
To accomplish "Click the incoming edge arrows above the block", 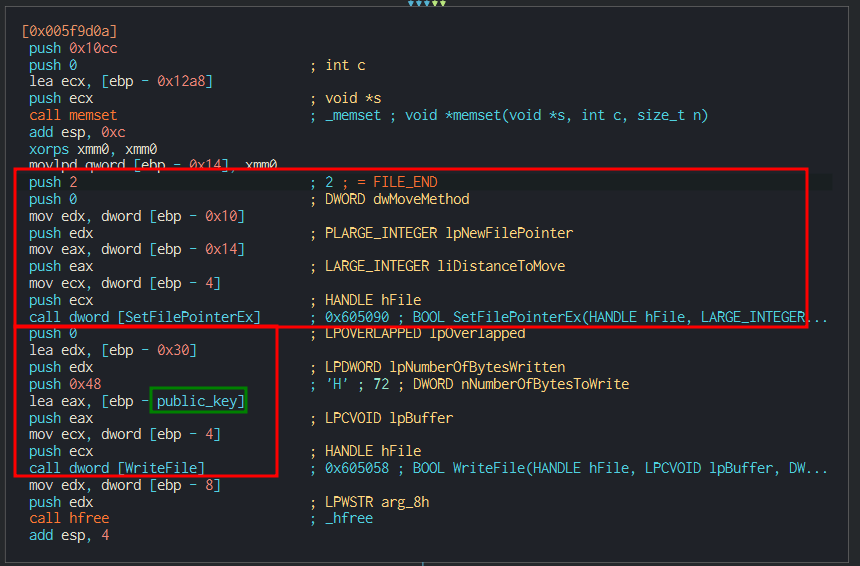I will (426, 4).
